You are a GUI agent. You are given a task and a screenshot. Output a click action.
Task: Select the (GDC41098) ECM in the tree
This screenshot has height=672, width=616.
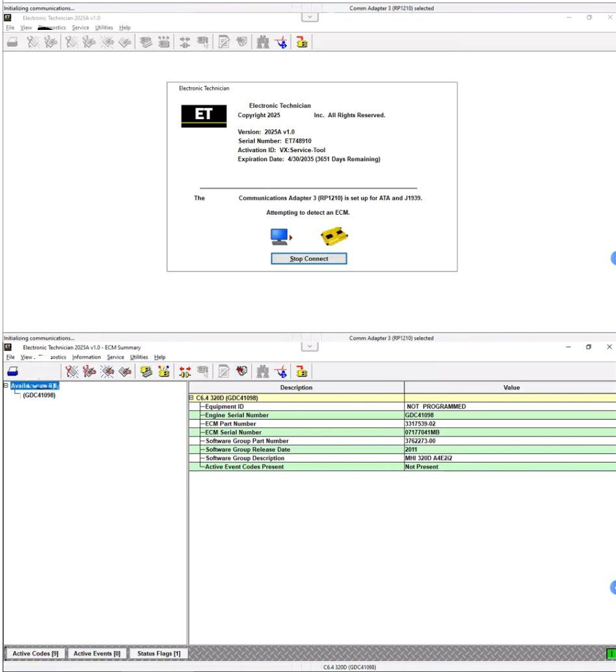click(39, 395)
